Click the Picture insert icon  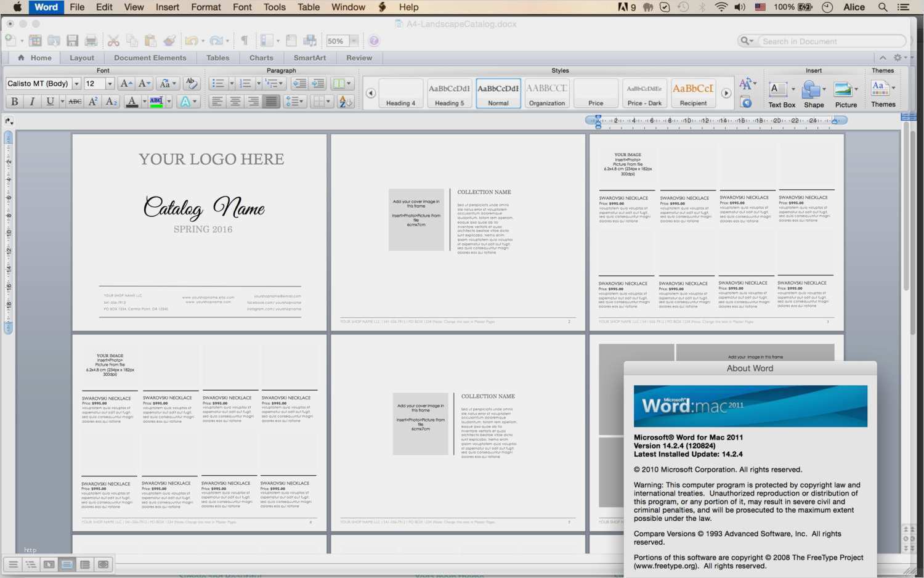pos(843,90)
